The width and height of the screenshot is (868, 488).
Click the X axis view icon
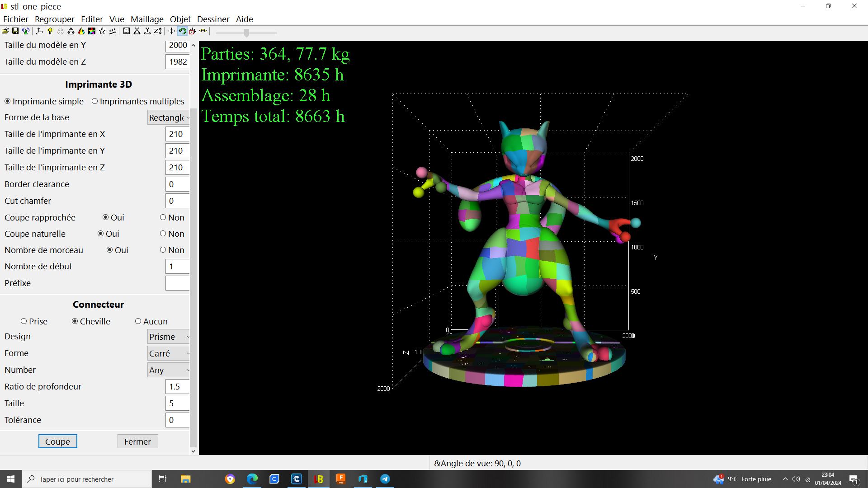137,31
